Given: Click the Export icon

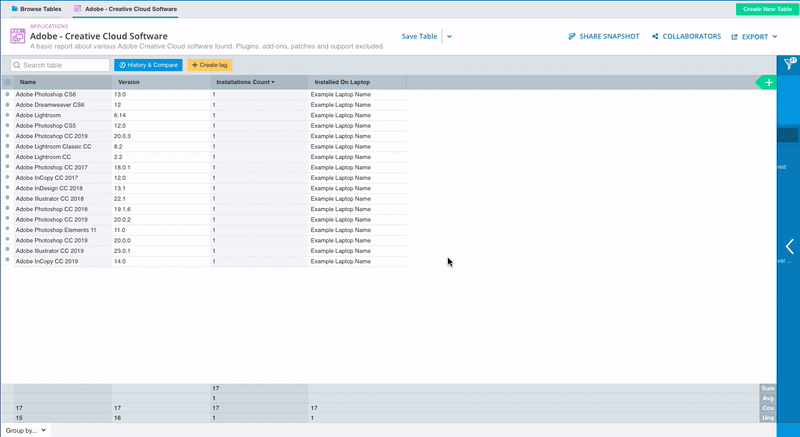Looking at the screenshot, I should [x=735, y=37].
